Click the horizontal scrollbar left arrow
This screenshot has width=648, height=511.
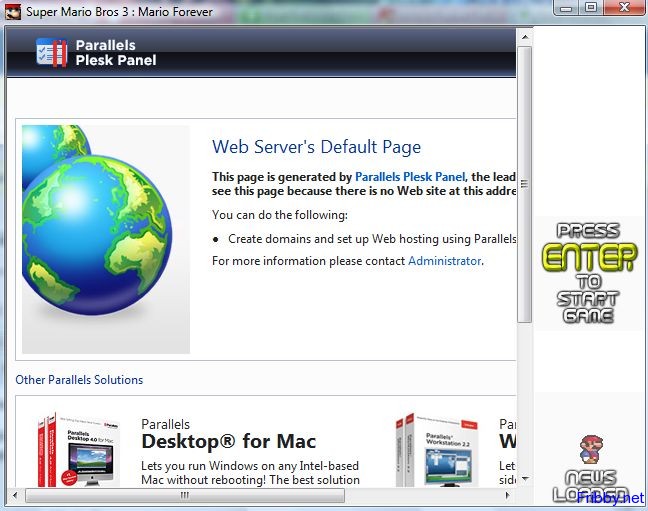coord(15,495)
